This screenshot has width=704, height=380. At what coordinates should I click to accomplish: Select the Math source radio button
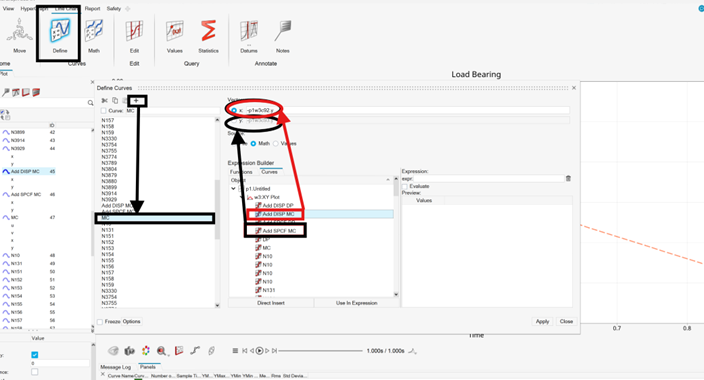pos(253,143)
